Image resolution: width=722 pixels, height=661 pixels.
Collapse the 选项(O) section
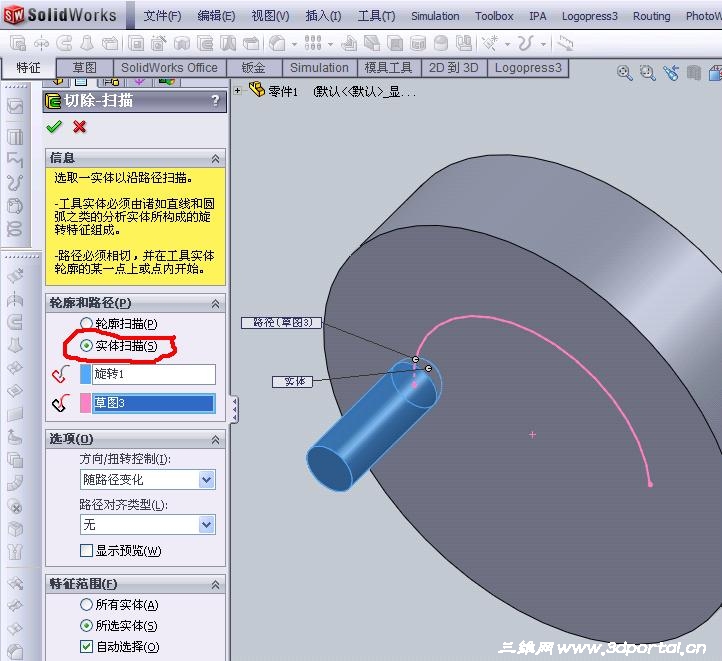point(215,440)
